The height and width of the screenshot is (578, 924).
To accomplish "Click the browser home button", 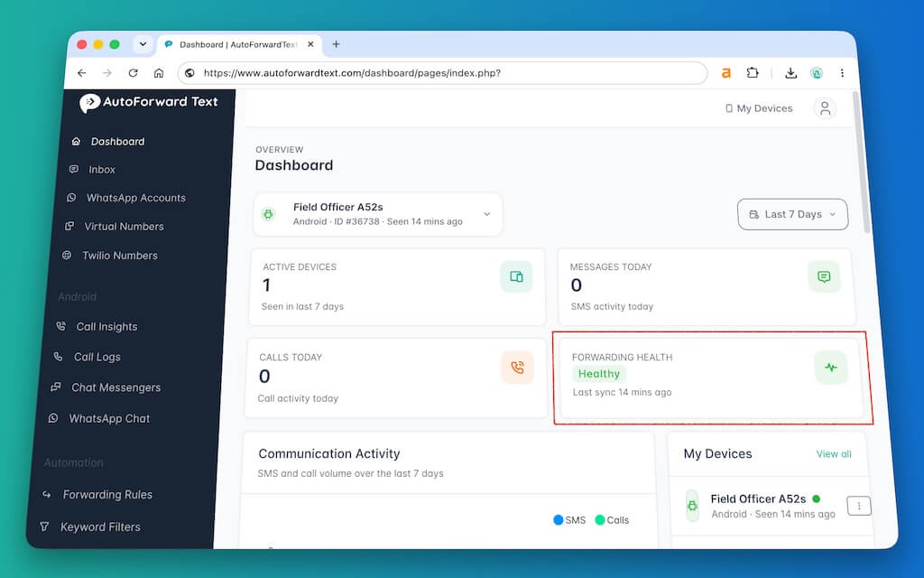I will [159, 73].
